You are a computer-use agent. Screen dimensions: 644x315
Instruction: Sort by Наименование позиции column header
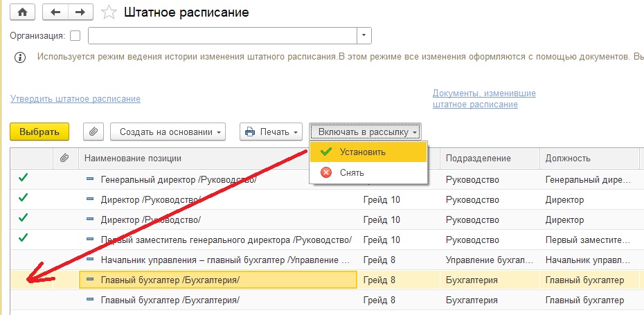[133, 159]
